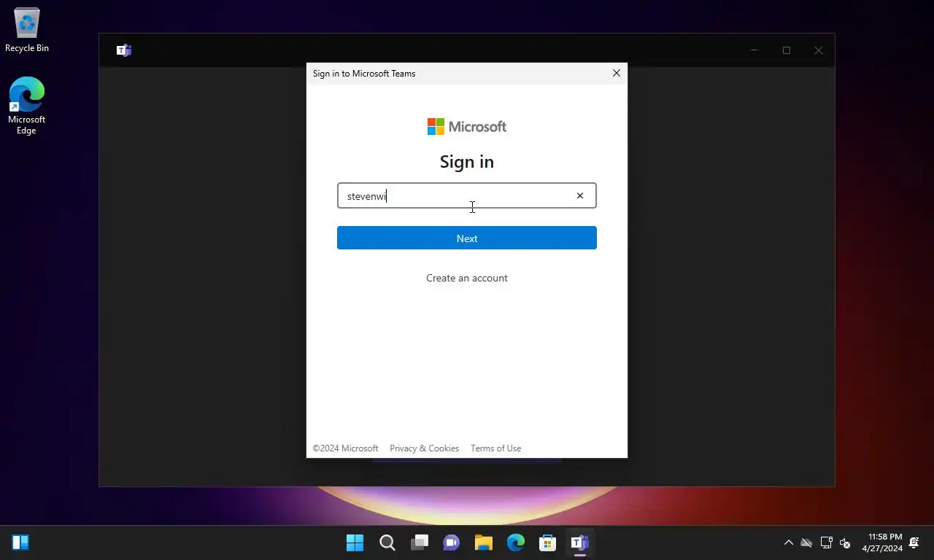Open Microsoft Store from the taskbar

tap(548, 542)
